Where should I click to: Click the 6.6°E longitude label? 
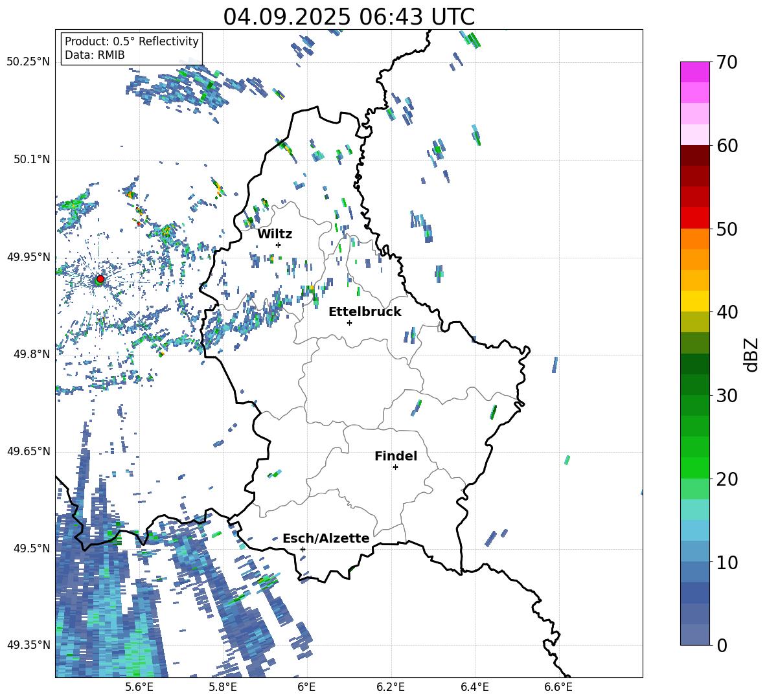558,688
